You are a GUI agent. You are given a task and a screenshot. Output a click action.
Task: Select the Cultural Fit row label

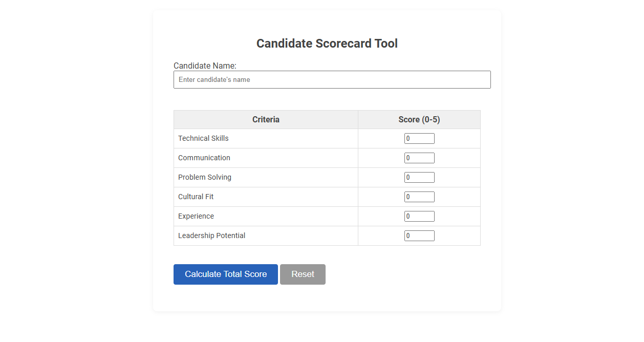[x=196, y=197]
